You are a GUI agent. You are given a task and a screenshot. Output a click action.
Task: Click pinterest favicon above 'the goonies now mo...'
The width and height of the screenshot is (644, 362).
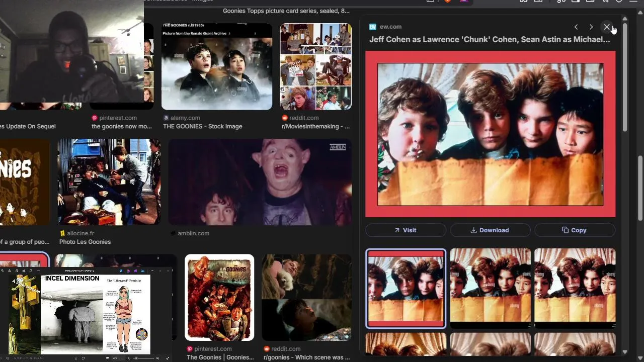click(95, 118)
